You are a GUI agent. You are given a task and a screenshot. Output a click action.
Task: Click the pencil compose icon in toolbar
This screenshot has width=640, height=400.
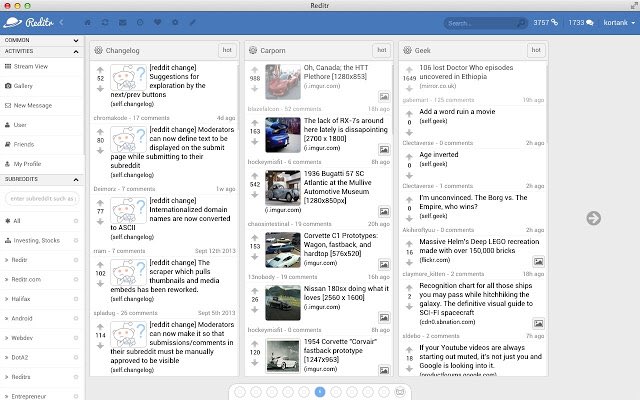[193, 22]
